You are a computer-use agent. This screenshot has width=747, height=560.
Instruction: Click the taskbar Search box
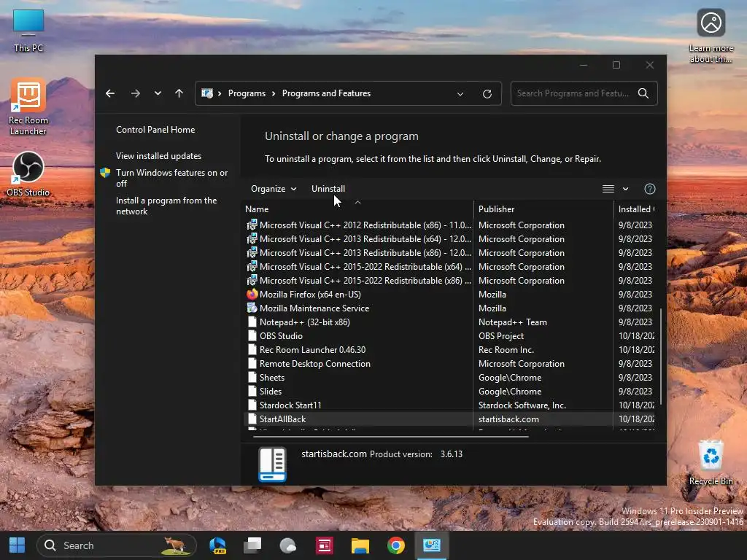[117, 545]
